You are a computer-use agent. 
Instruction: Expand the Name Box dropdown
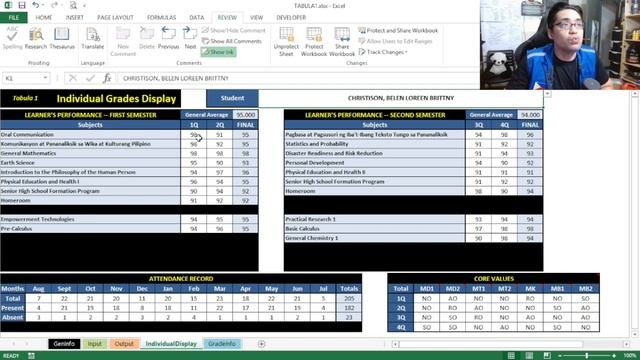[45, 78]
